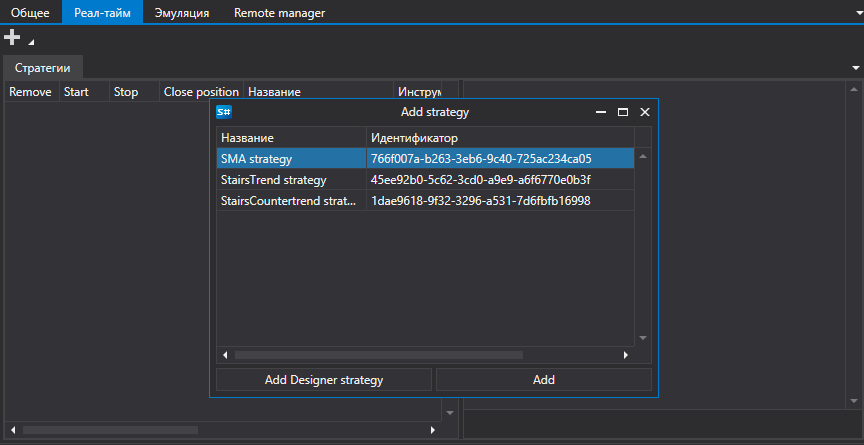Click the S# logo in Add strategy dialog
864x445 pixels.
tap(224, 112)
